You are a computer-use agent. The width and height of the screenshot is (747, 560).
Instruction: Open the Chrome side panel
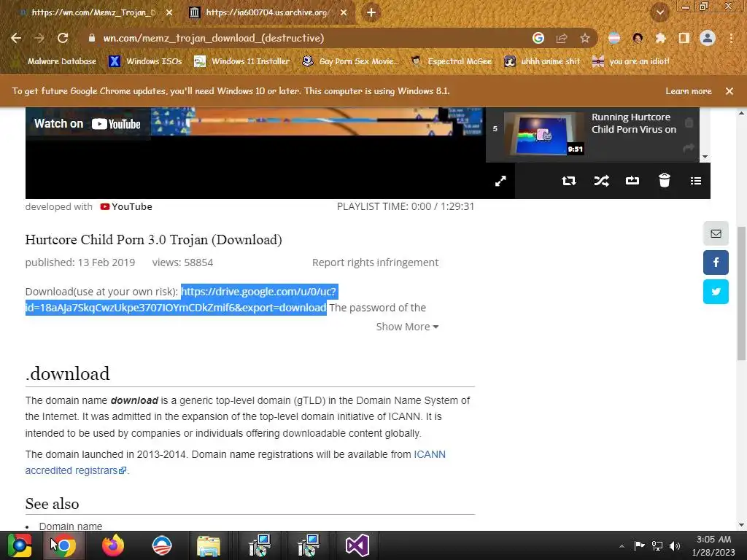pos(684,38)
